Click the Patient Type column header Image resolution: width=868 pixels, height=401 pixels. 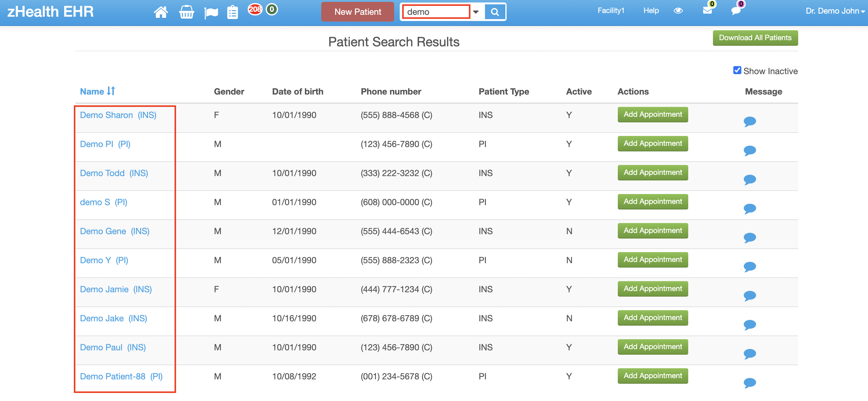click(x=504, y=91)
